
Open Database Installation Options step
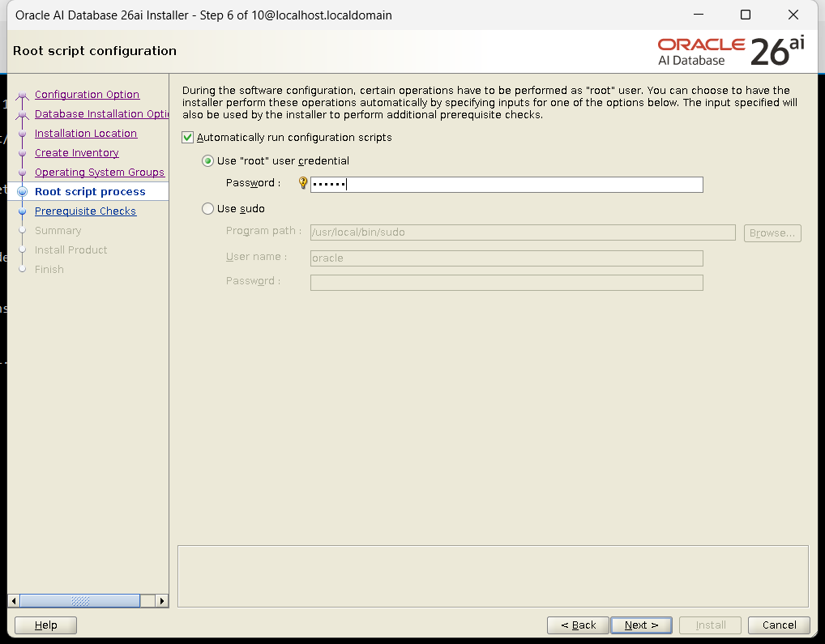[101, 114]
